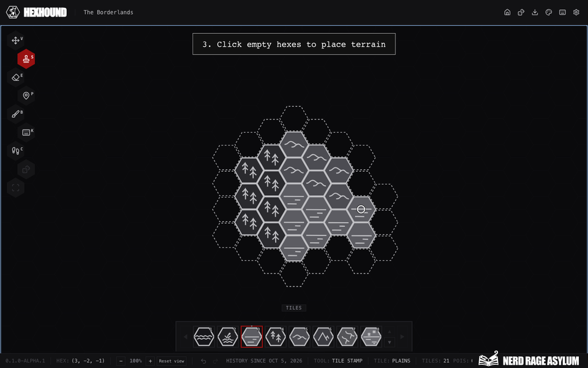Select the POI pin tool (P)

tap(26, 96)
